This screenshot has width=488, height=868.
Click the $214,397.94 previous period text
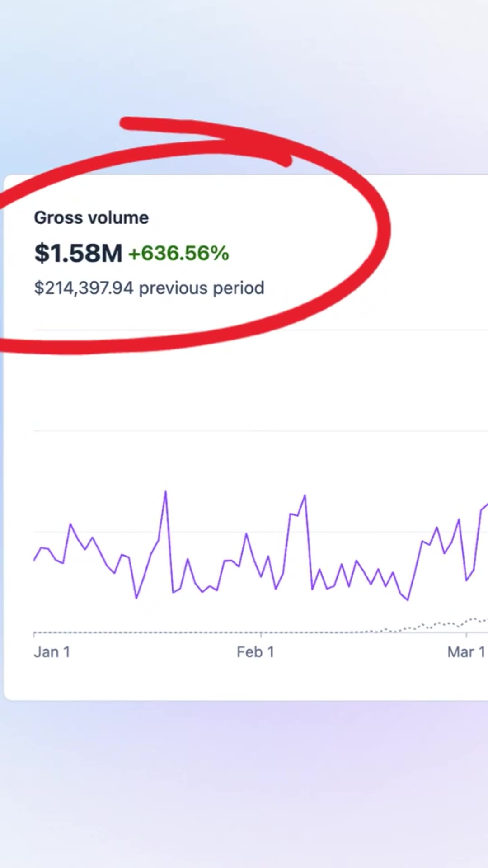pos(149,288)
